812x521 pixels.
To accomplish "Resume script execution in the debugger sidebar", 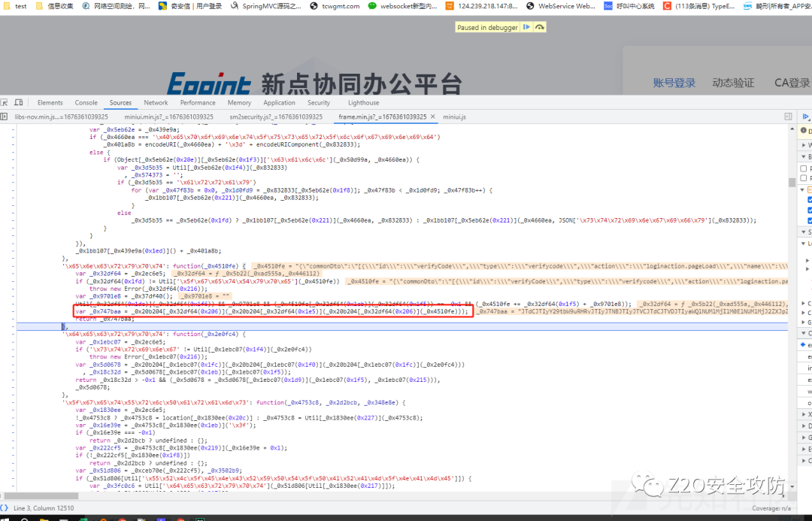I will click(806, 117).
